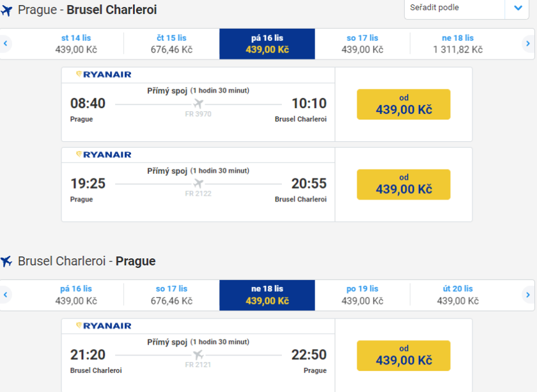Choose the 439,00 Kč price for the 21:20 flight

[x=403, y=356]
